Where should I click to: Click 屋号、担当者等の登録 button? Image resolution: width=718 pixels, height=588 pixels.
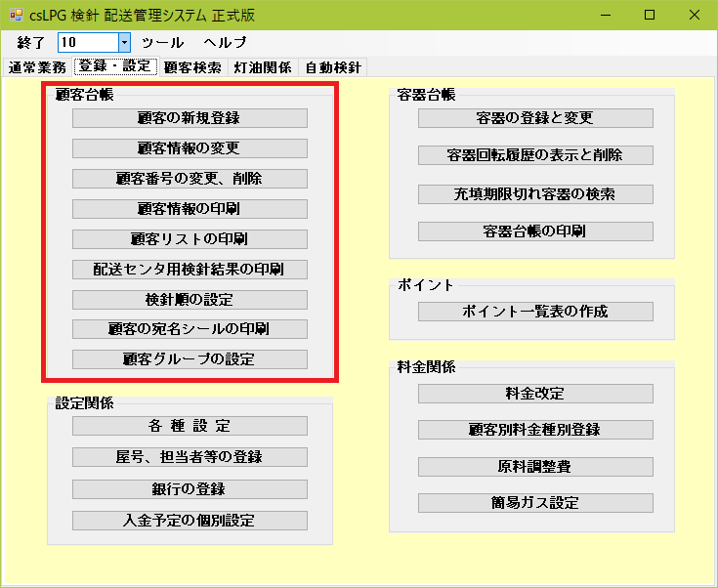click(x=190, y=457)
